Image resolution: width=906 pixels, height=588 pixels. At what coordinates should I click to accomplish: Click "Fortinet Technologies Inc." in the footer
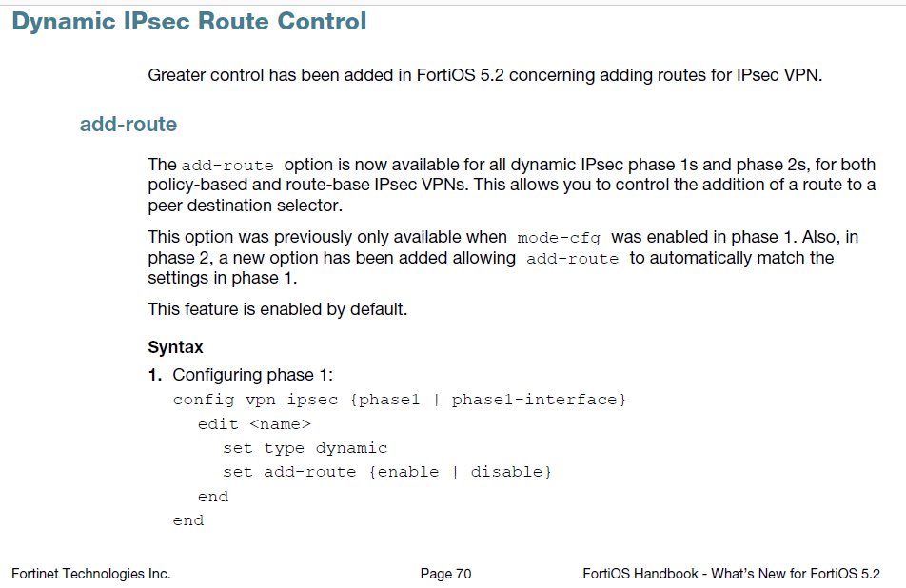coord(91,574)
